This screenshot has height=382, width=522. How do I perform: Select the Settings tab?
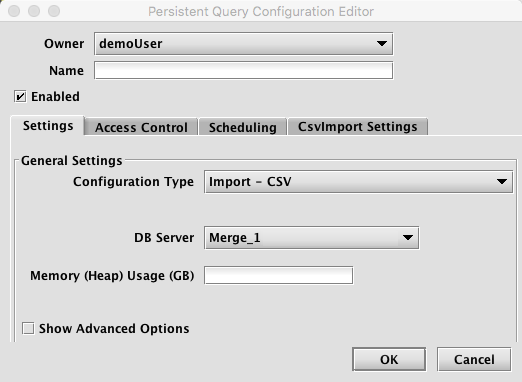(x=48, y=126)
